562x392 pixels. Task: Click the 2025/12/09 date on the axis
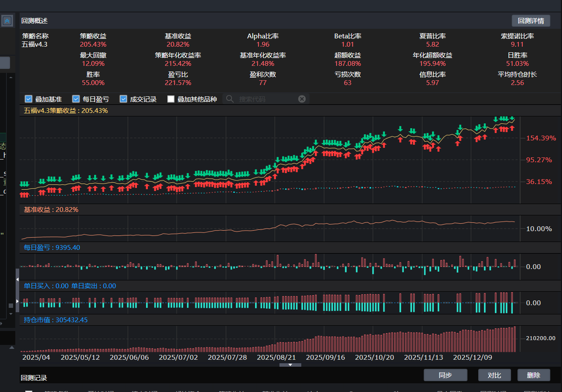[x=473, y=357]
